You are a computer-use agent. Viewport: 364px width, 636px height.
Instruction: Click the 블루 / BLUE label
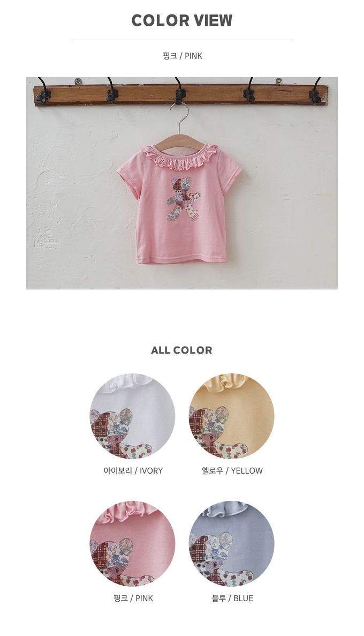coord(232,598)
